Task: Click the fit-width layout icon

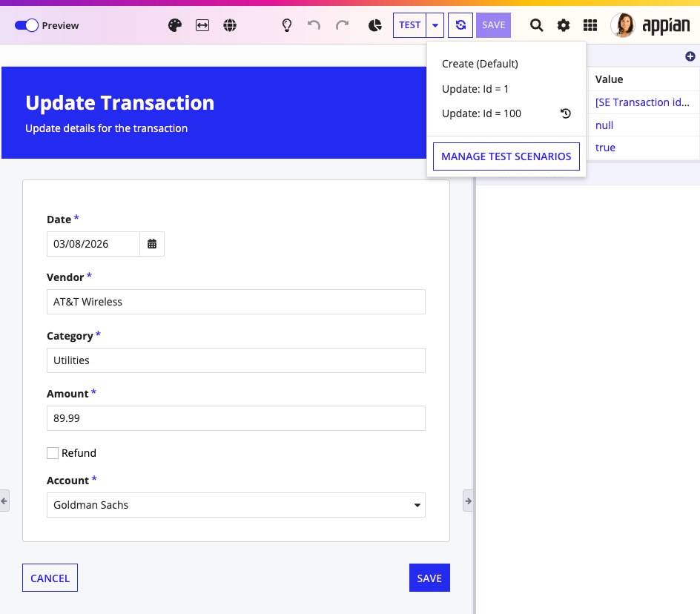Action: (x=202, y=25)
